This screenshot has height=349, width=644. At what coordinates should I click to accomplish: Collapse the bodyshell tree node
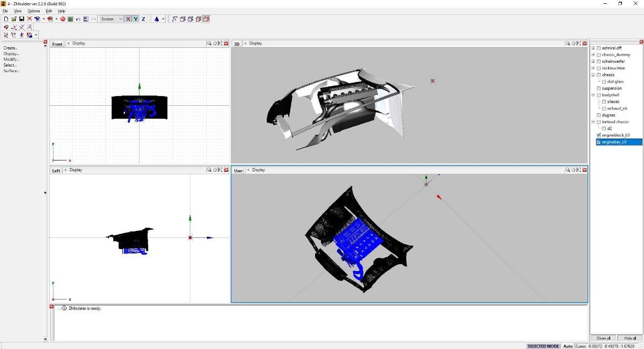(x=593, y=95)
